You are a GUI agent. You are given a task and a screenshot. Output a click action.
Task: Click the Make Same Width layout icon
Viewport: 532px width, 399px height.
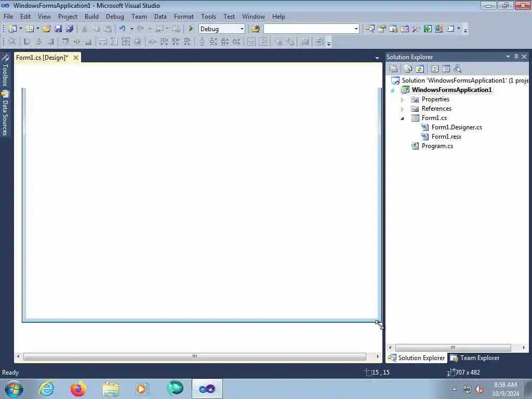pos(103,42)
